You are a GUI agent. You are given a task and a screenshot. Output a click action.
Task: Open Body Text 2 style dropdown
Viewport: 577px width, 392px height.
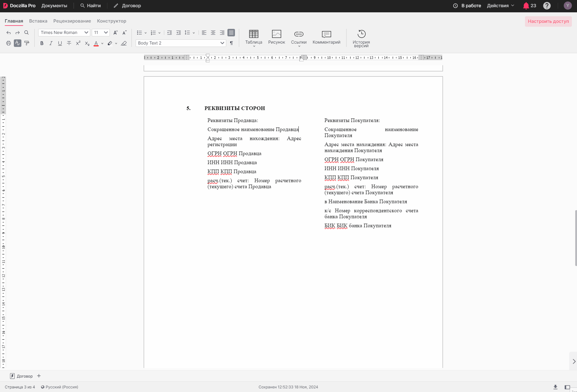coord(181,43)
